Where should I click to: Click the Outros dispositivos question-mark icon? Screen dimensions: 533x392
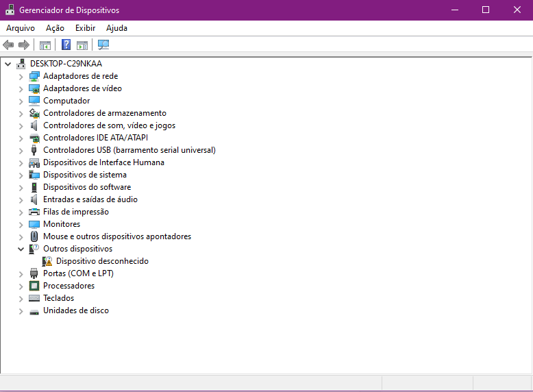(34, 249)
